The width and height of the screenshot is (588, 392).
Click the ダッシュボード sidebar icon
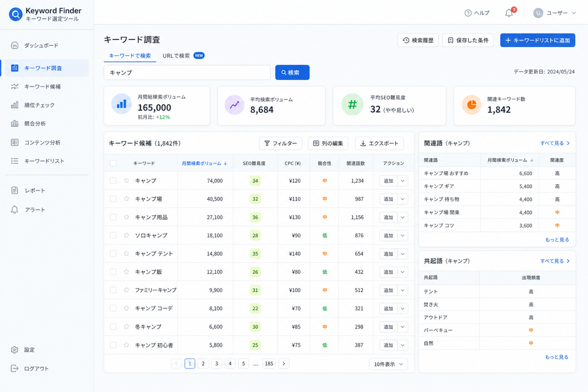(x=15, y=46)
